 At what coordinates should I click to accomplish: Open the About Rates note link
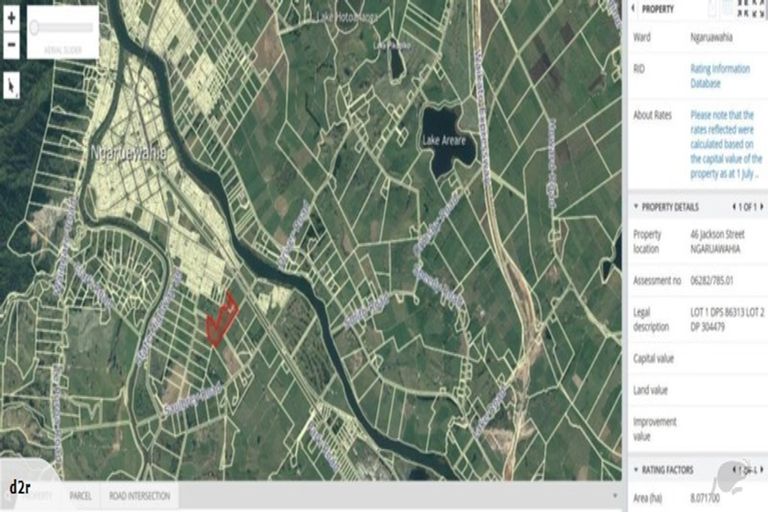726,145
